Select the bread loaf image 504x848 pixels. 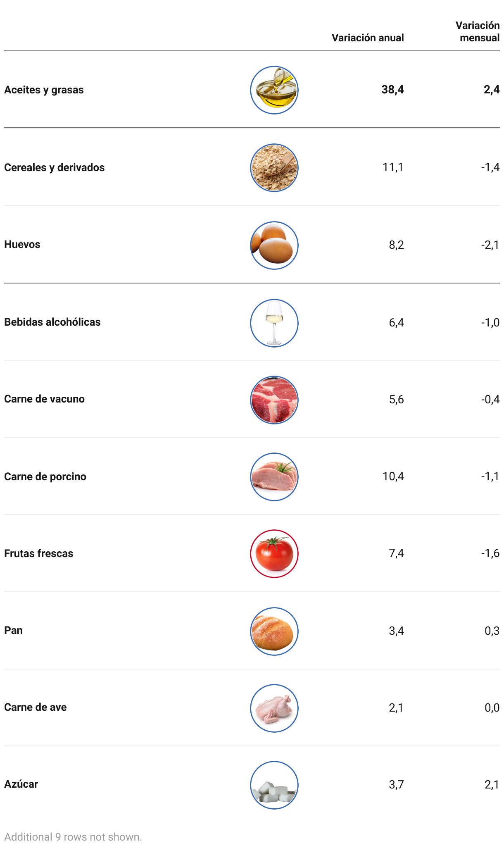[274, 631]
